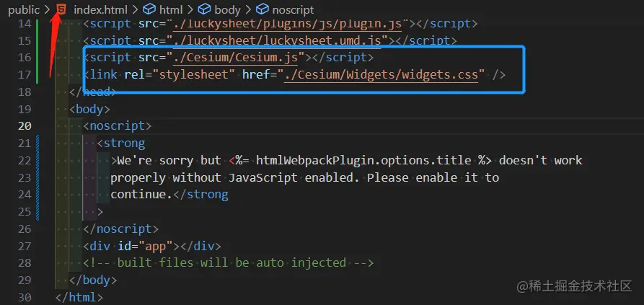The height and width of the screenshot is (305, 644).
Task: Click line number 16 in the gutter
Action: point(25,58)
